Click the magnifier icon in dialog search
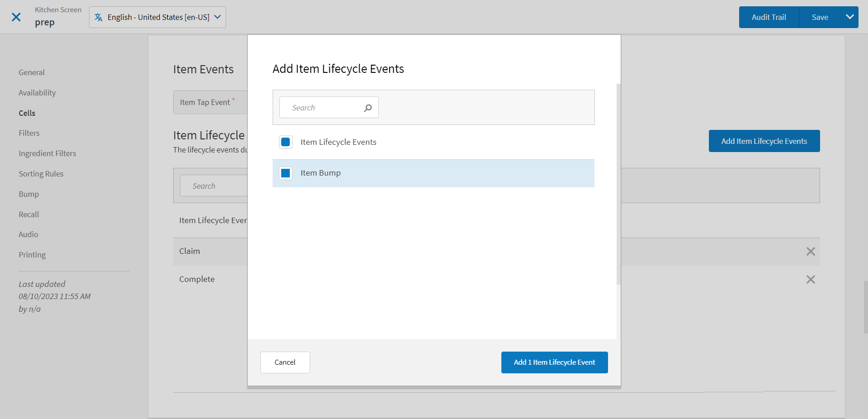This screenshot has width=868, height=419. (368, 108)
